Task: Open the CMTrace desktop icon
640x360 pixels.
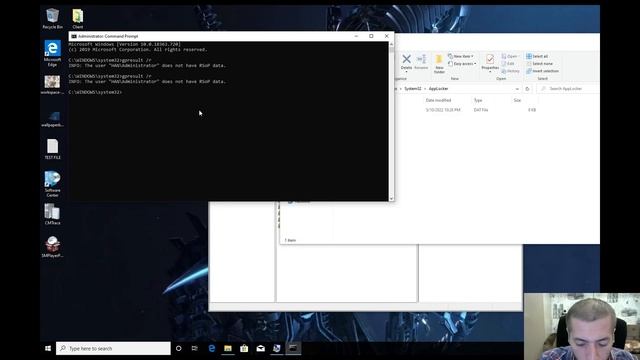Action: point(52,214)
